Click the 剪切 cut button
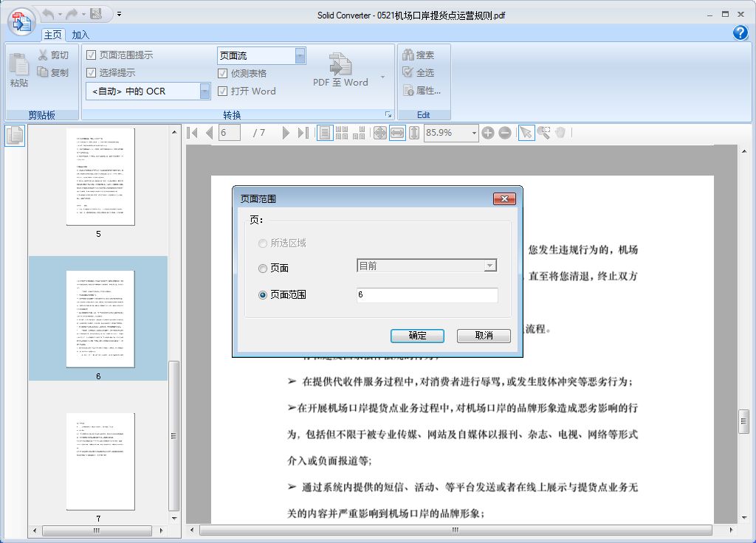 (53, 55)
